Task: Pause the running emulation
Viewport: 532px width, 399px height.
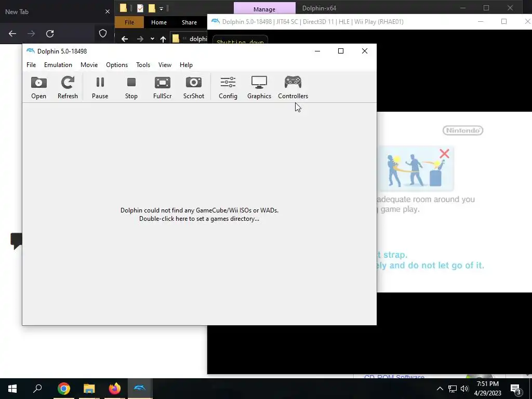Action: [x=100, y=87]
